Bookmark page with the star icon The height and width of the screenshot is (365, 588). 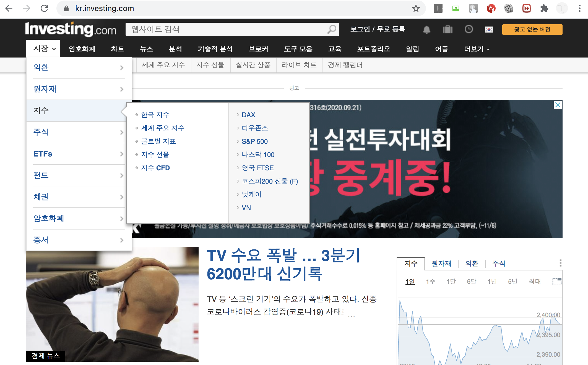pyautogui.click(x=416, y=9)
